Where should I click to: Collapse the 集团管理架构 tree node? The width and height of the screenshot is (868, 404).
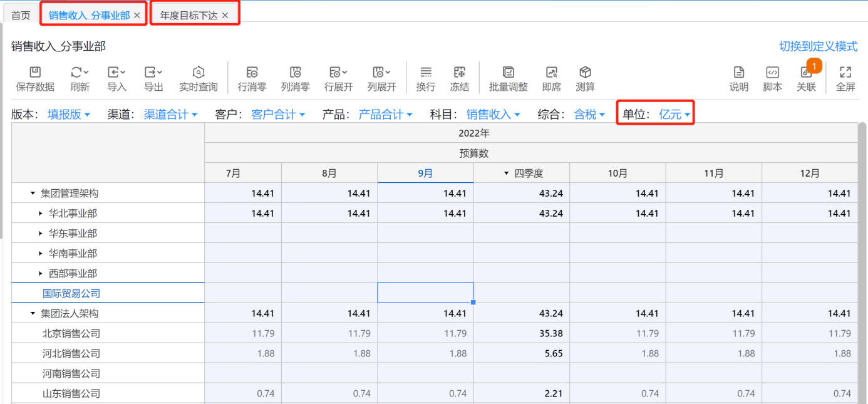click(x=33, y=194)
